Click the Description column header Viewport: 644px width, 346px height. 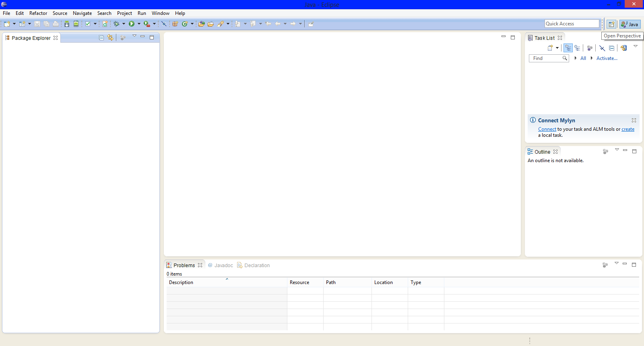tap(181, 282)
